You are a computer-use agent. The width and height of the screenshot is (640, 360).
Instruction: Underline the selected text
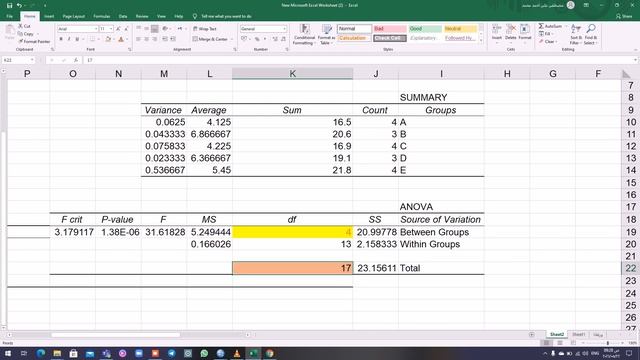(77, 39)
